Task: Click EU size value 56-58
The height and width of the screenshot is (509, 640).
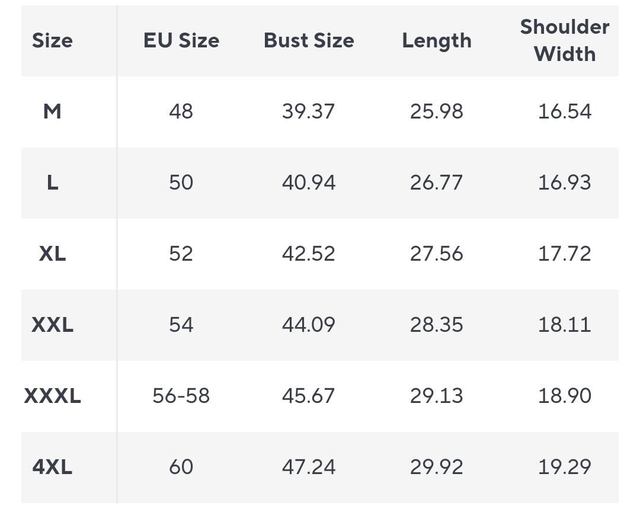Action: coord(181,396)
